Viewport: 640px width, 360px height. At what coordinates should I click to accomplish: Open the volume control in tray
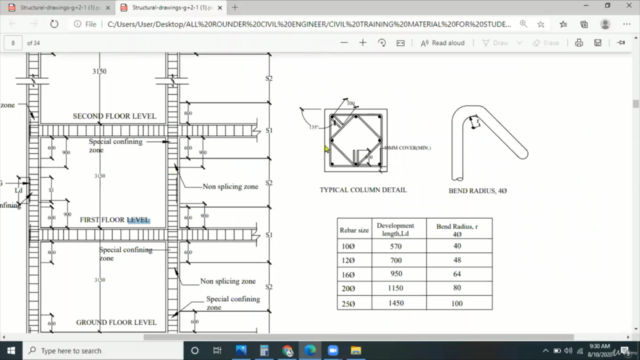[568, 351]
